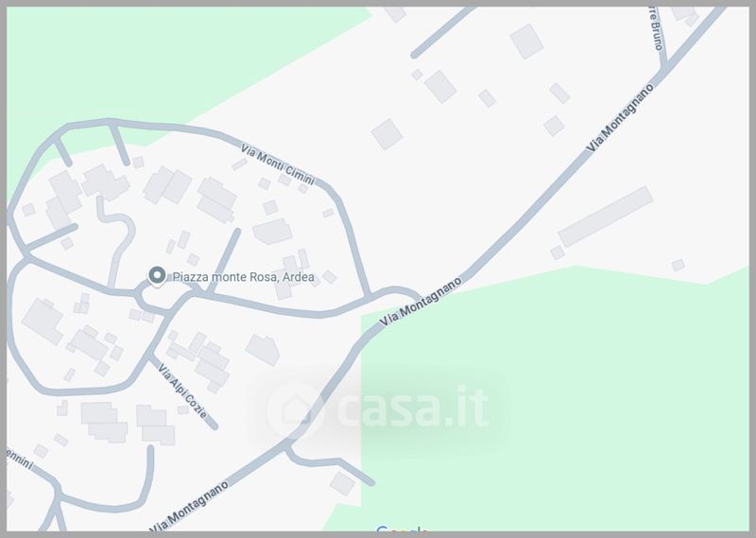Click the large green area southeast of Via Montagnano
This screenshot has height=538, width=756.
pyautogui.click(x=555, y=401)
